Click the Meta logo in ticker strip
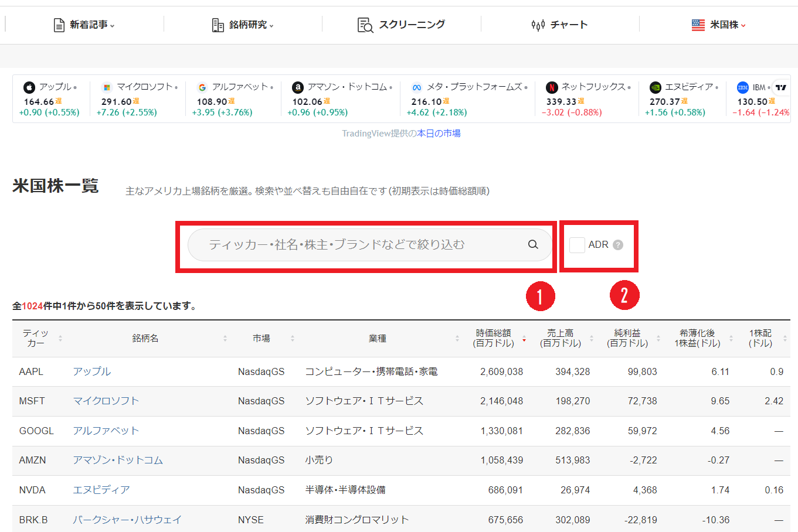798x532 pixels. pos(417,87)
